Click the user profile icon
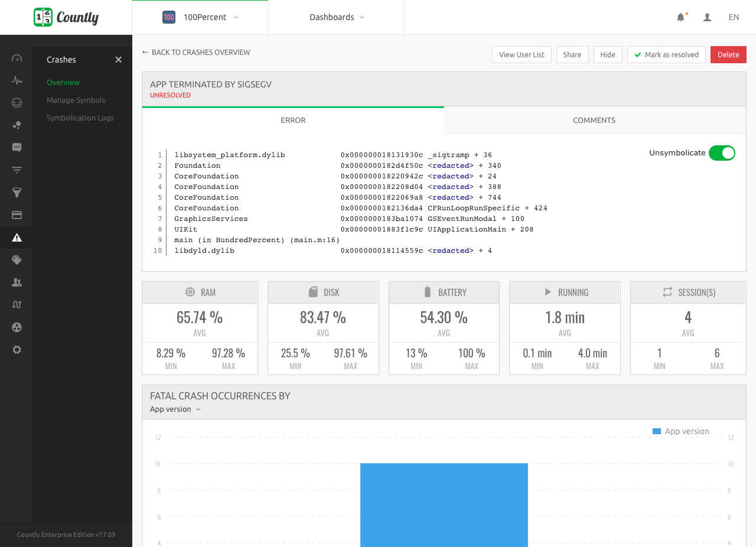756x547 pixels. pyautogui.click(x=707, y=17)
